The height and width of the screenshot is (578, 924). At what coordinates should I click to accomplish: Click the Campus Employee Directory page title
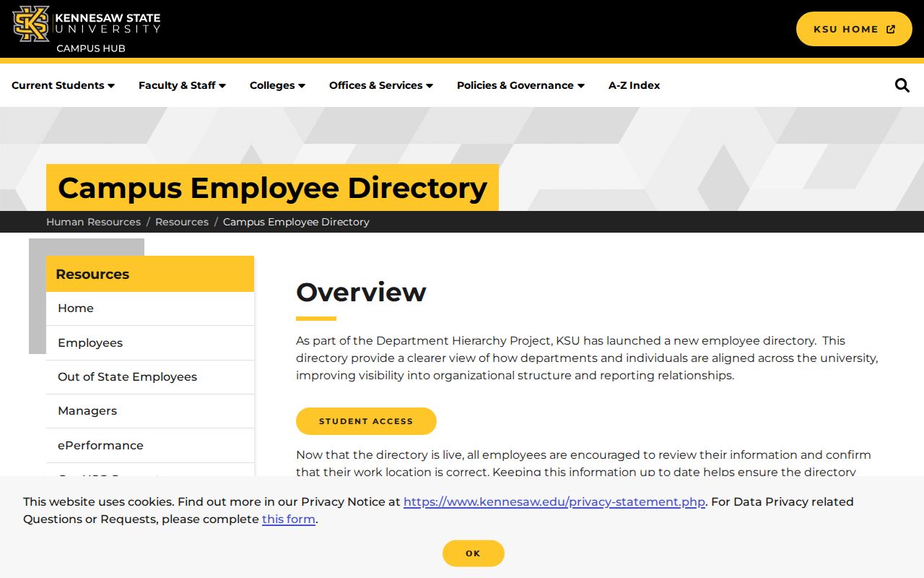[x=272, y=188]
